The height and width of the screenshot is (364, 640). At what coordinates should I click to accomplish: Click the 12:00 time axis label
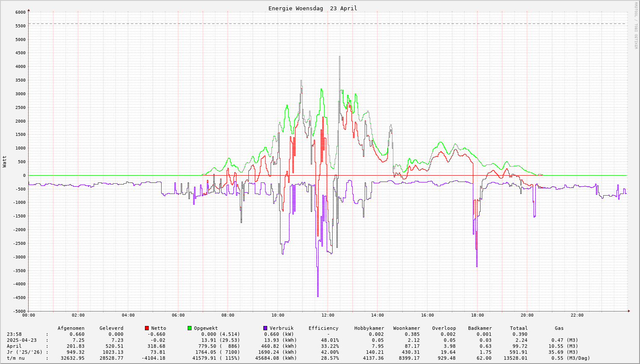tap(327, 315)
